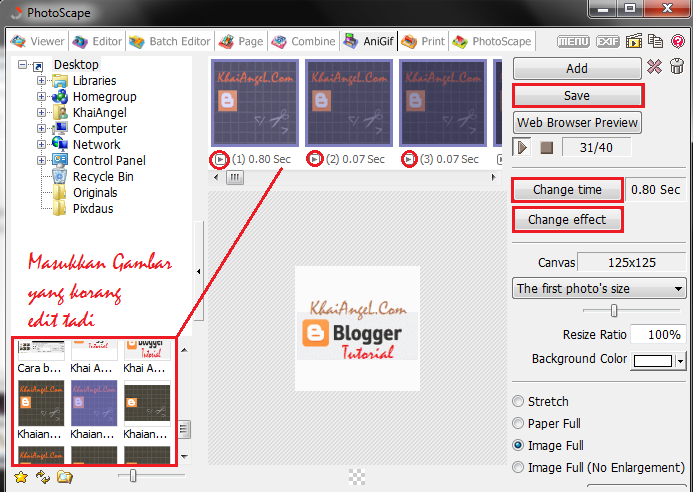
Task: Click the Add button
Action: [x=577, y=69]
